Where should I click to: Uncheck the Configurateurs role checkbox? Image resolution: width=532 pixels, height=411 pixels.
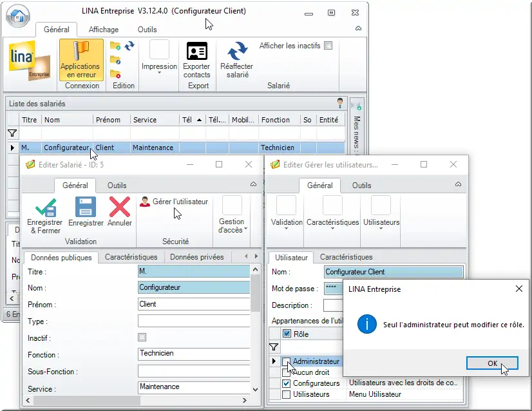pyautogui.click(x=287, y=383)
